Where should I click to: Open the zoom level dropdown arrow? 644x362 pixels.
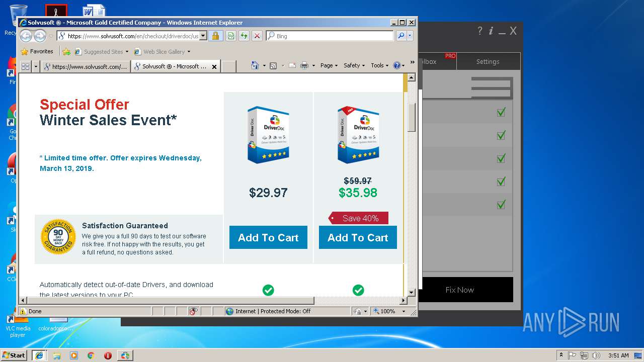click(x=404, y=311)
